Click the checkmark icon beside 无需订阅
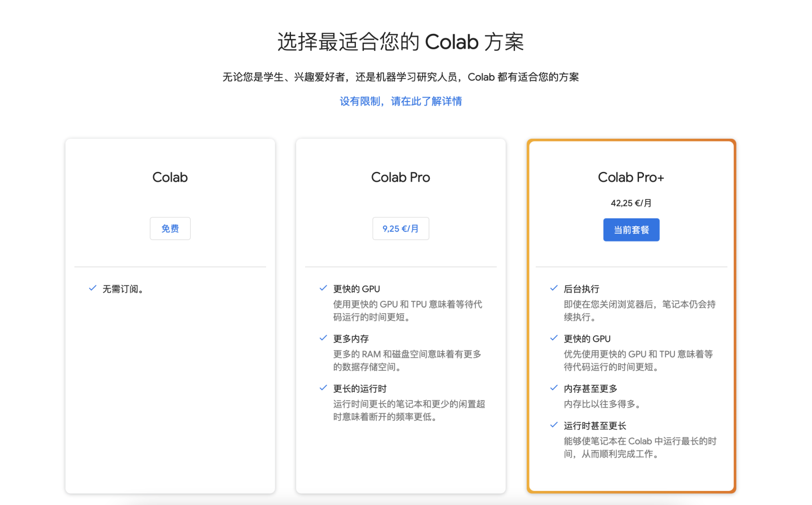This screenshot has height=505, width=812. [x=92, y=288]
